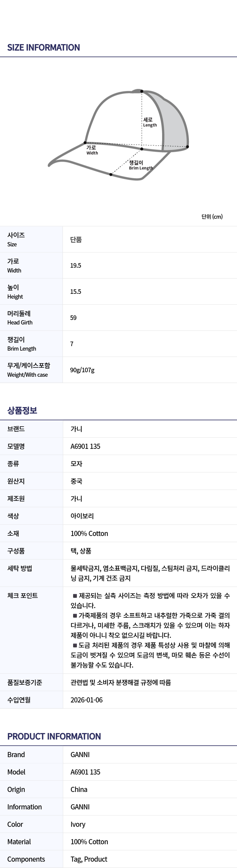Viewport: 237px width, 868px height.
Task: Click the 가로 Width label on the diagram
Action: [92, 150]
